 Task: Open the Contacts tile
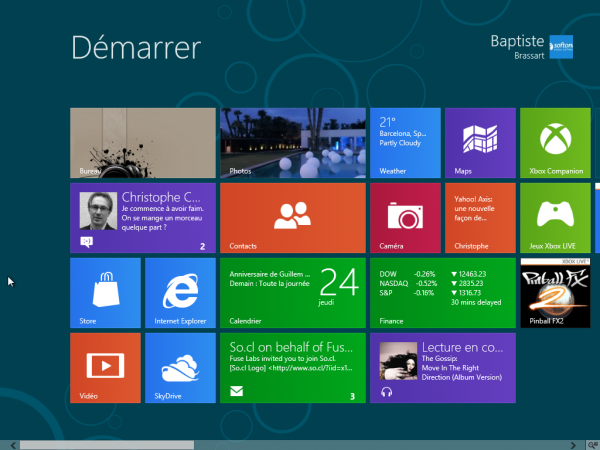pos(292,218)
